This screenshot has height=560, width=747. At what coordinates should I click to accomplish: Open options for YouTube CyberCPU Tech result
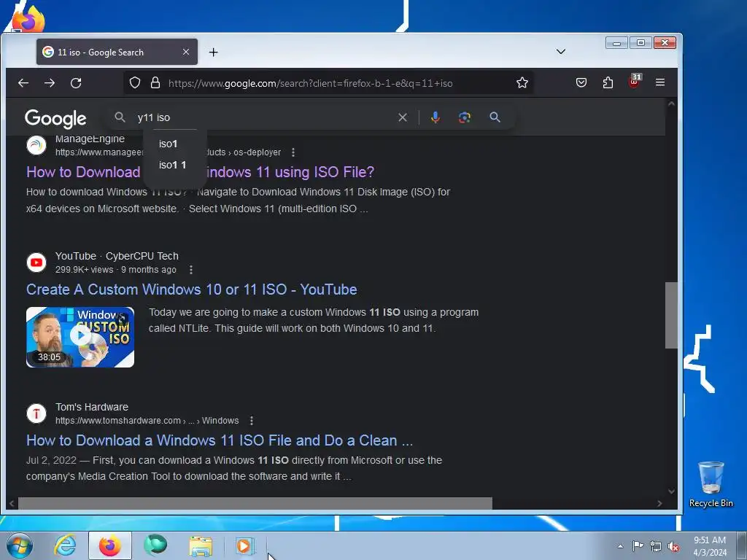[191, 270]
